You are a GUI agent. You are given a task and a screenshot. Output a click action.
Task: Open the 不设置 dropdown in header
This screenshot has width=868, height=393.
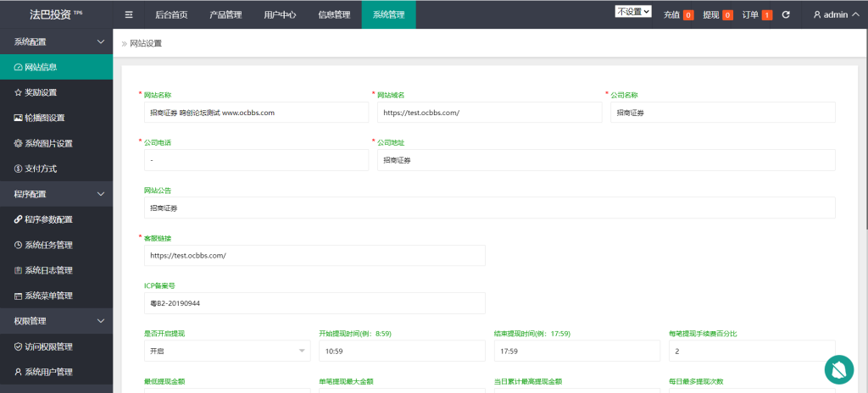tap(633, 12)
